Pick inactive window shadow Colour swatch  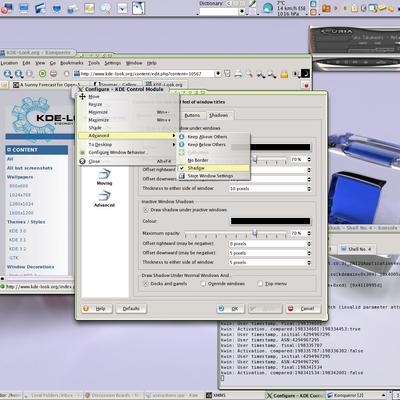pyautogui.click(x=270, y=221)
